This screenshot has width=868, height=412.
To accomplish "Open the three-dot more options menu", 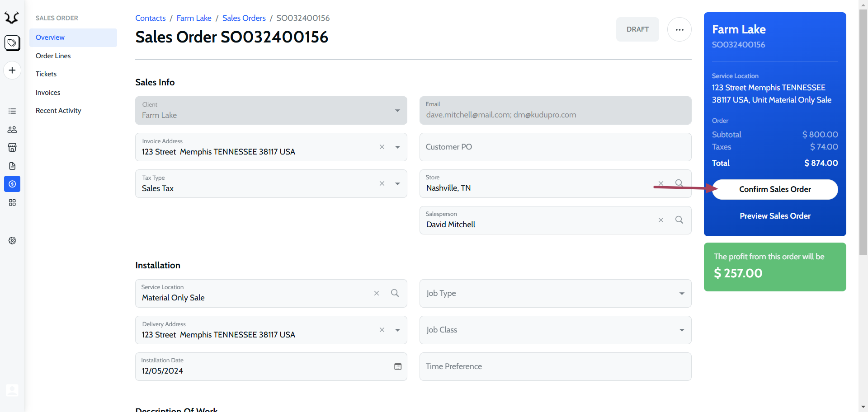I will click(679, 29).
